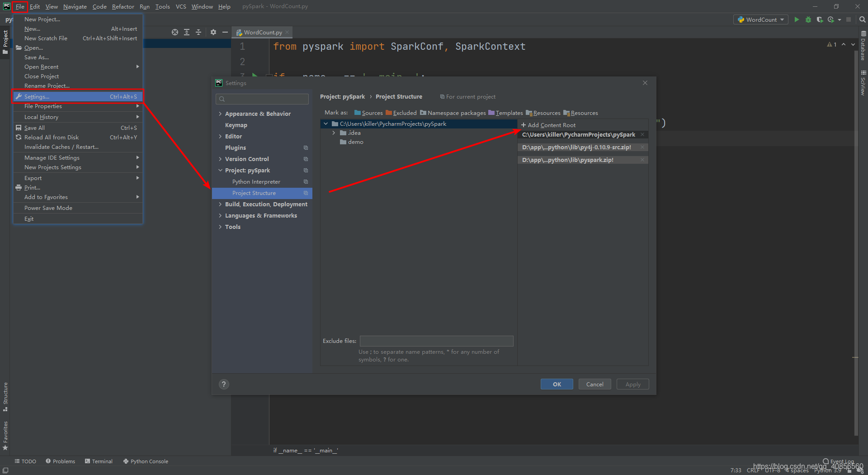
Task: Click the Apply button
Action: [632, 384]
